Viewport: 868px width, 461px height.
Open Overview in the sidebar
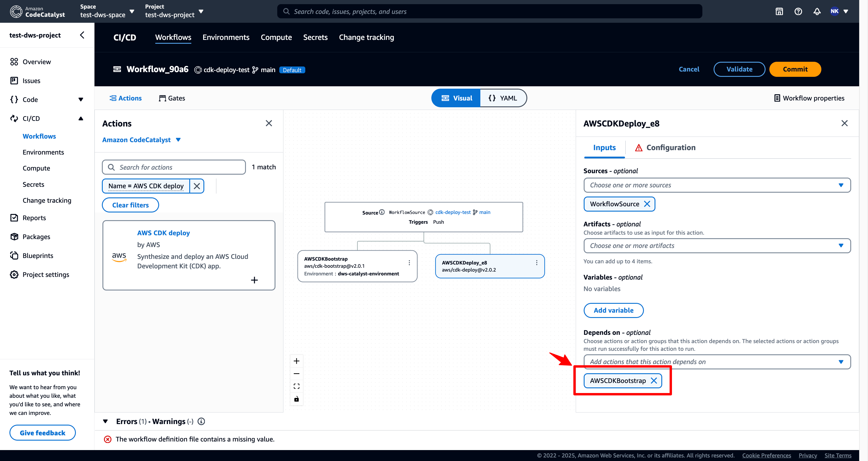[x=36, y=62]
